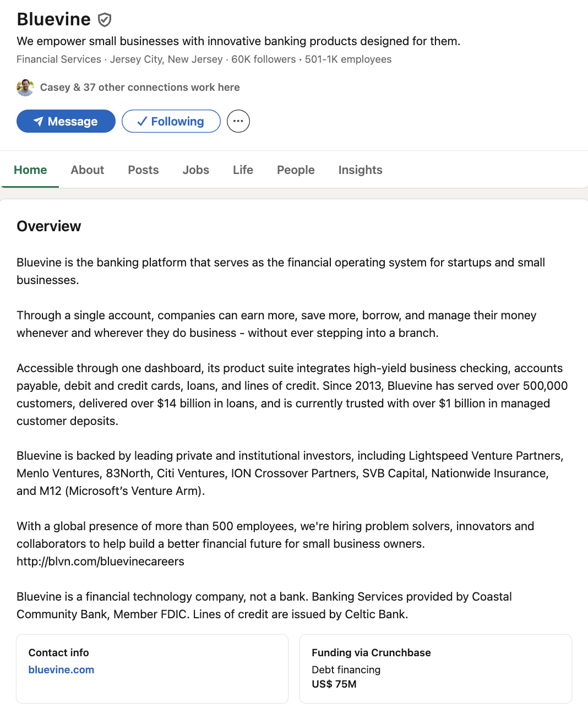Screen dimensions: 588x719
Task: Click the Bluevine company name heading
Action: coord(53,19)
